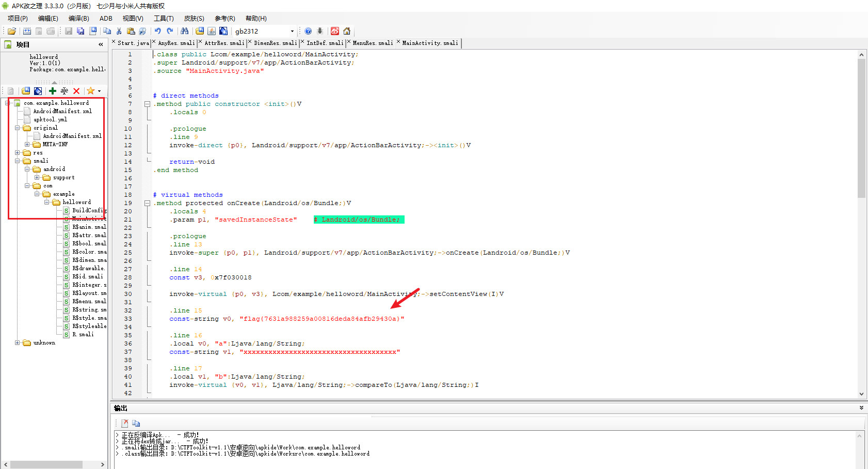
Task: Open the gb2312 encoding dropdown
Action: [x=292, y=31]
